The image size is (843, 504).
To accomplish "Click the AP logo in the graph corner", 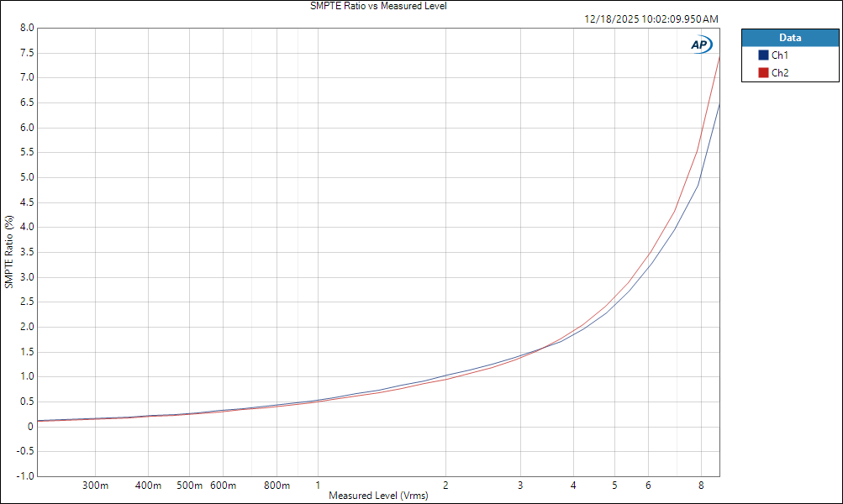I will (700, 45).
